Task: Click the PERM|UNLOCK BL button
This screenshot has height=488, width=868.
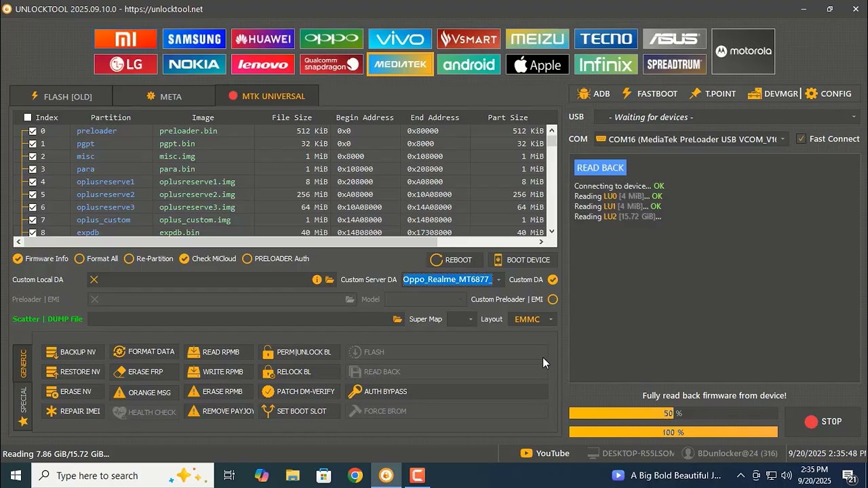Action: tap(298, 352)
